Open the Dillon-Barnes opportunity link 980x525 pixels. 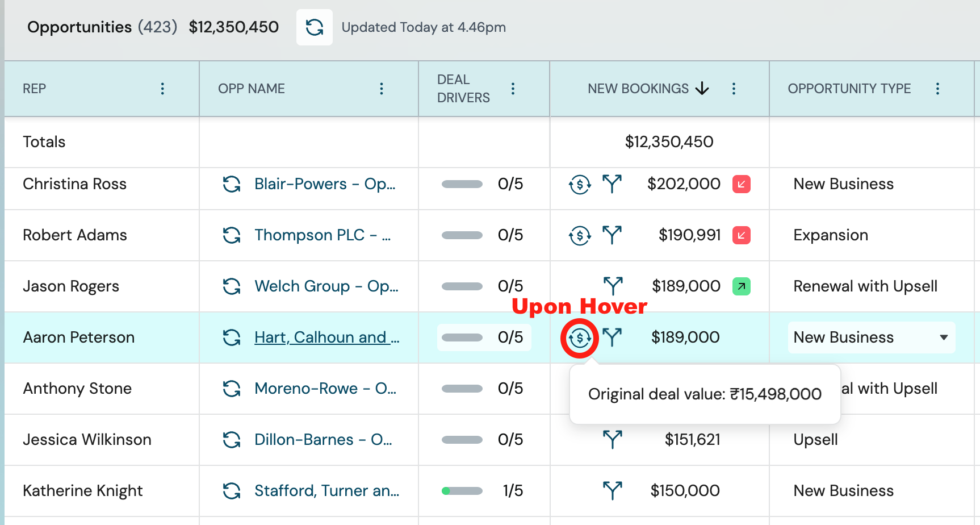coord(323,440)
